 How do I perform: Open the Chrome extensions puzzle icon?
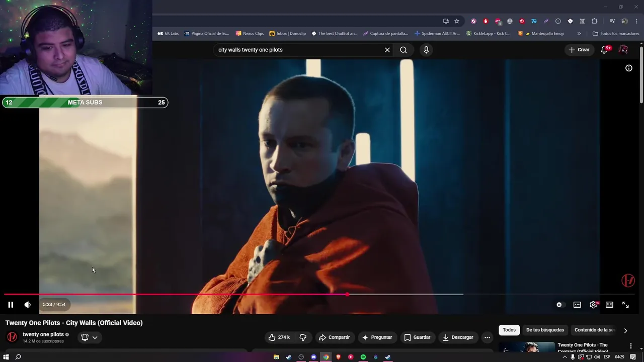(594, 21)
